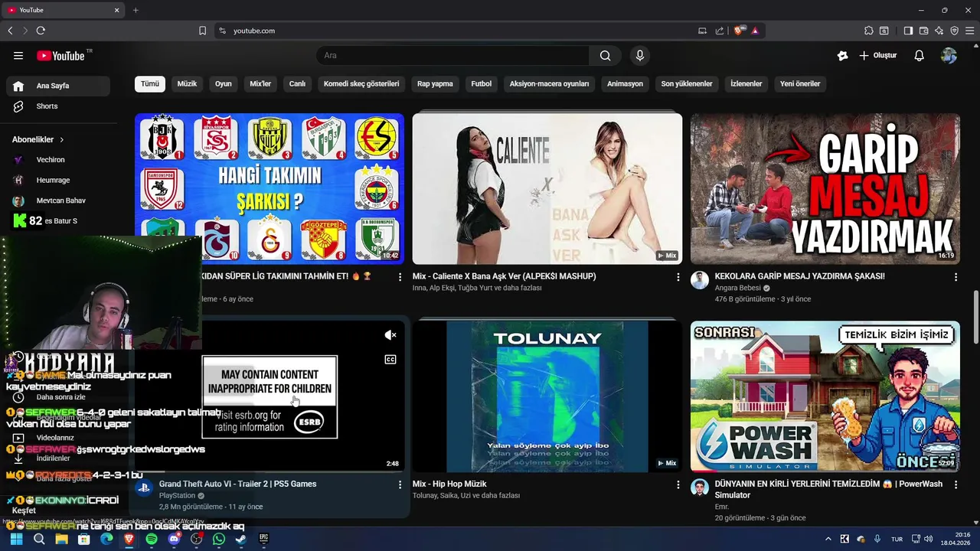Click the sparkle icon beside Oluştur
This screenshot has height=551, width=980.
click(x=843, y=55)
